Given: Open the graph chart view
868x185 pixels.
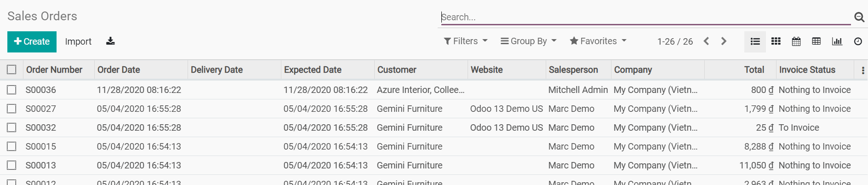Looking at the screenshot, I should tap(837, 41).
